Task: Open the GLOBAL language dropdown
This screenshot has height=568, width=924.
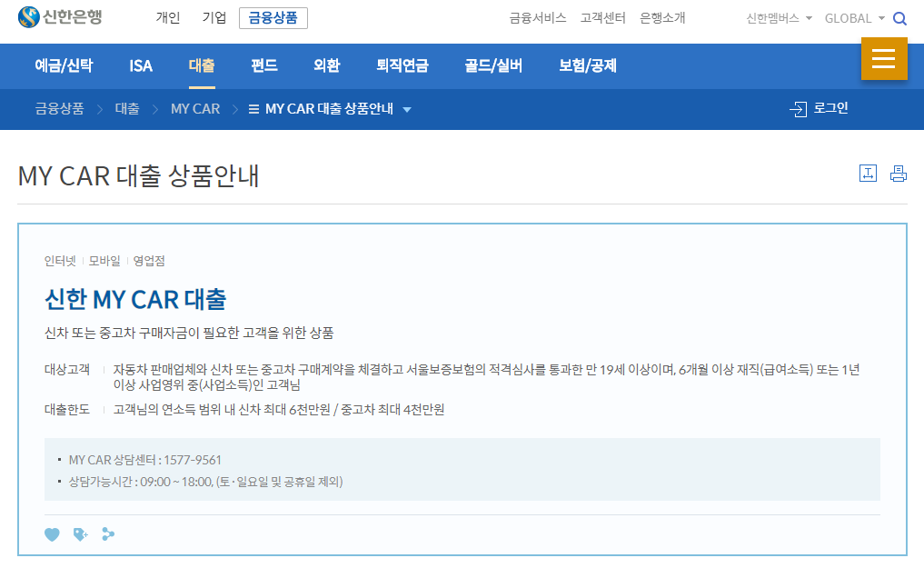Action: tap(854, 18)
